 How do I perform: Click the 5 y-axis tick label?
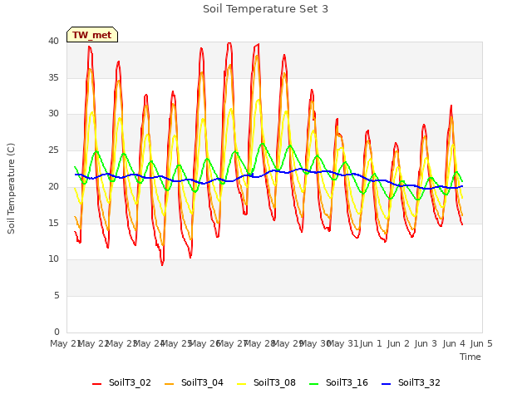(x=57, y=296)
